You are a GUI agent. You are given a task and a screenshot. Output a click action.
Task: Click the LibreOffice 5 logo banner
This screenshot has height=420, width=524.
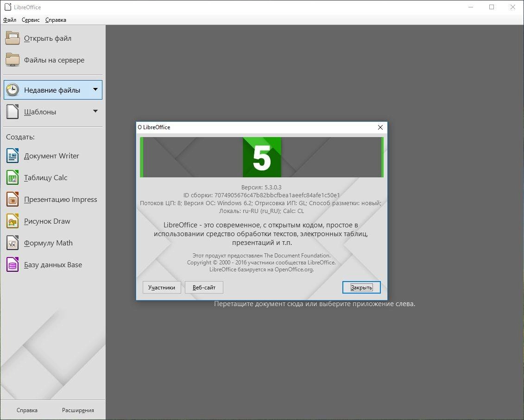(262, 157)
